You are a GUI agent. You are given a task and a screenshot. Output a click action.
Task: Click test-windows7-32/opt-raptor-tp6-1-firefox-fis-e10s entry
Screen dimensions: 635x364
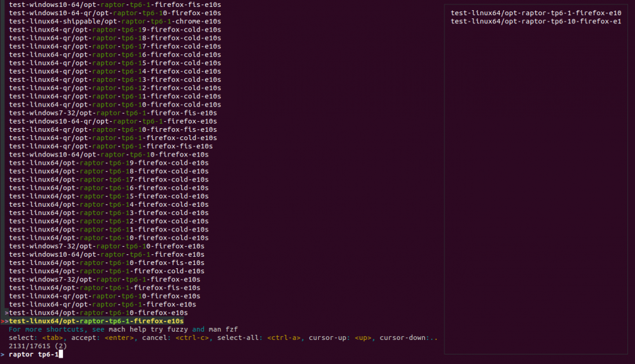click(x=113, y=113)
